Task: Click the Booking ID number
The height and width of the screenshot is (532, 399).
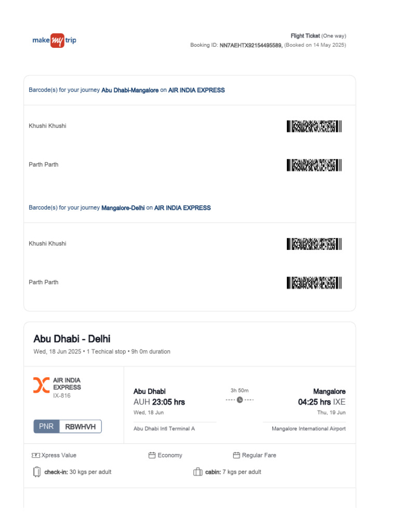Action: 250,45
